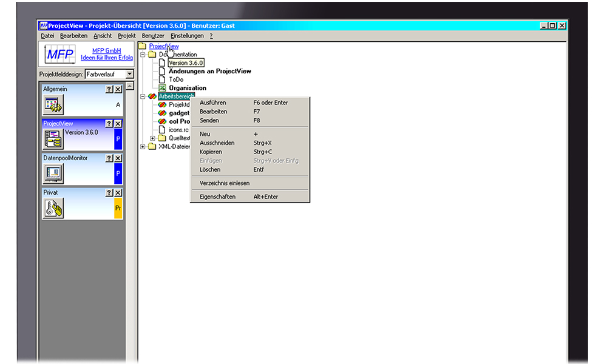Choose Bearbeiten in the context menu

(249, 112)
